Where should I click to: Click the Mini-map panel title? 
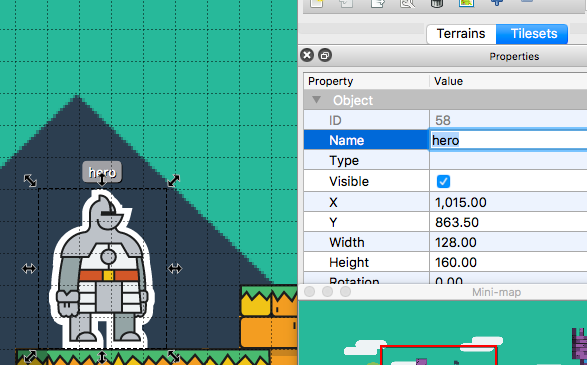tap(496, 292)
